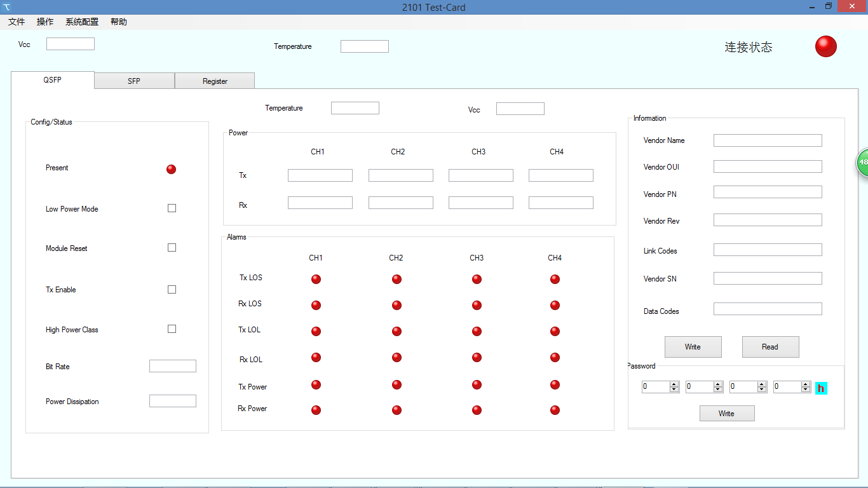868x488 pixels.
Task: Click the Tx Power CH3 alarm LED
Action: tap(477, 384)
